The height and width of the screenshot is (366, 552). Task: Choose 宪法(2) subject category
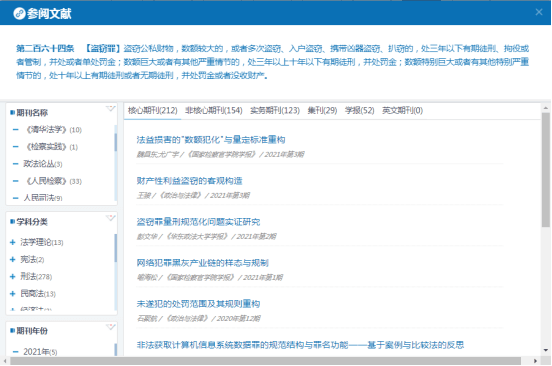click(x=32, y=259)
